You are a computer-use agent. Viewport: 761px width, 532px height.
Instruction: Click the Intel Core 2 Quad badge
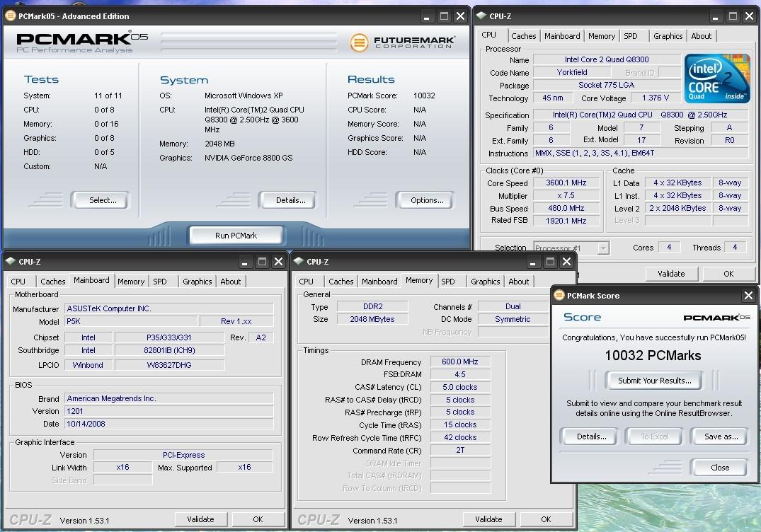pos(717,78)
